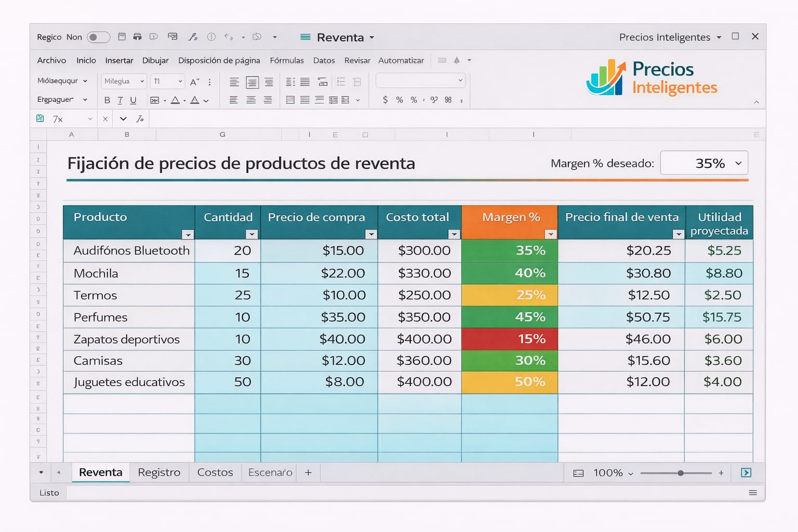
Task: Click the hamburger lines icon in status bar
Action: 753,493
